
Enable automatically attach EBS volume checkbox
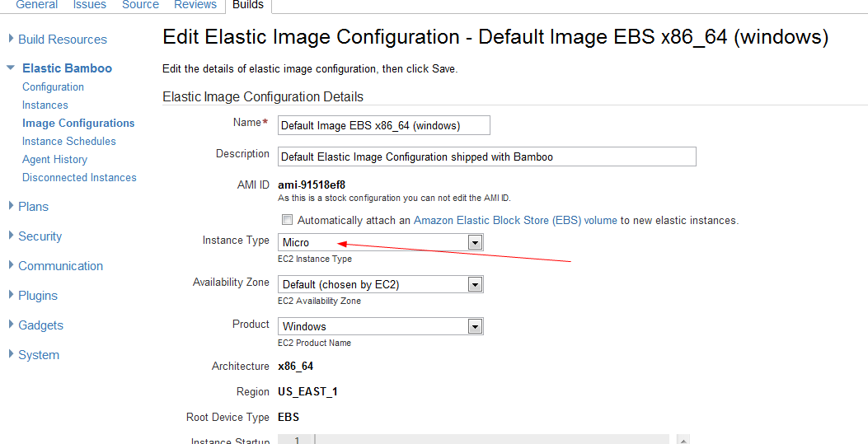(x=287, y=220)
